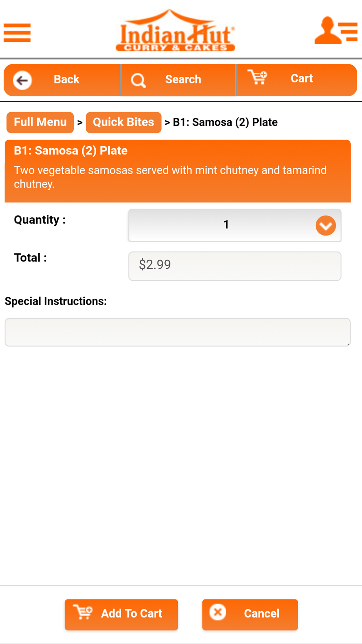
Task: Open the Quantity selector showing 1
Action: click(235, 225)
